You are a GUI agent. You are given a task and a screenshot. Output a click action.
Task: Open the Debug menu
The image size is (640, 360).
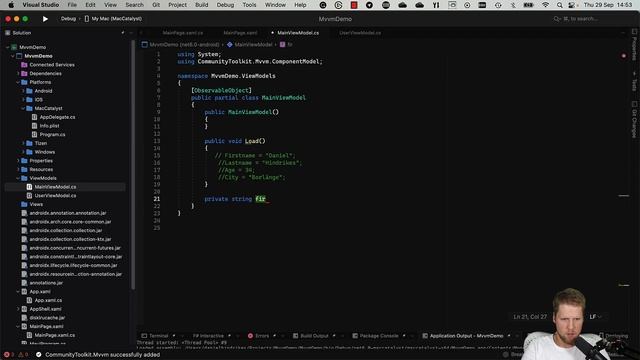225,5
